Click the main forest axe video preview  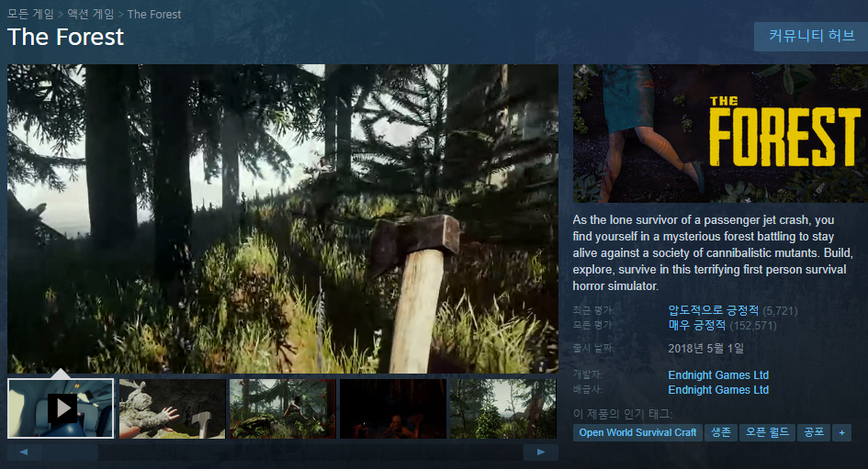click(x=282, y=218)
